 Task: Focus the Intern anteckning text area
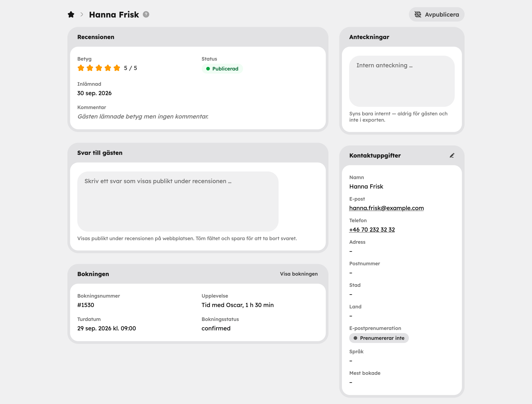pyautogui.click(x=402, y=81)
